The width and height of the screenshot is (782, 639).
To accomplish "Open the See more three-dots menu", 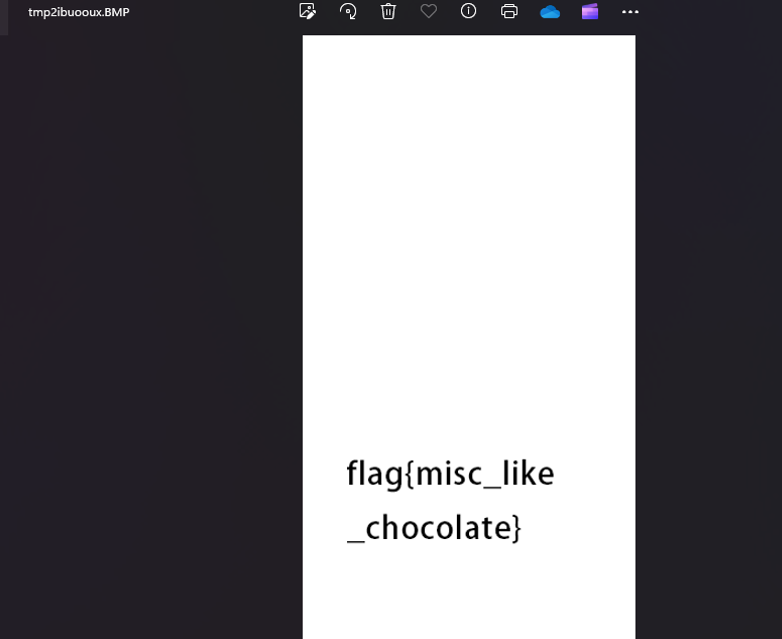I will click(630, 11).
